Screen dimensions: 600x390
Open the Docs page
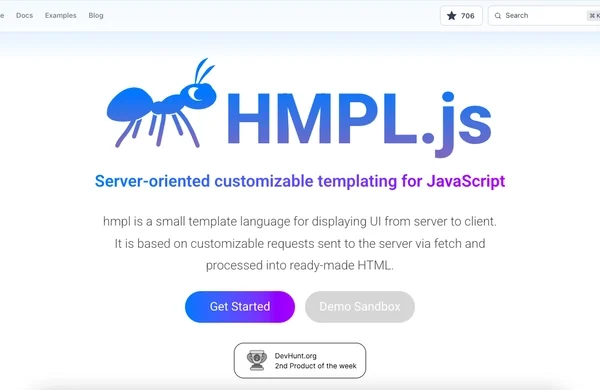(x=24, y=15)
